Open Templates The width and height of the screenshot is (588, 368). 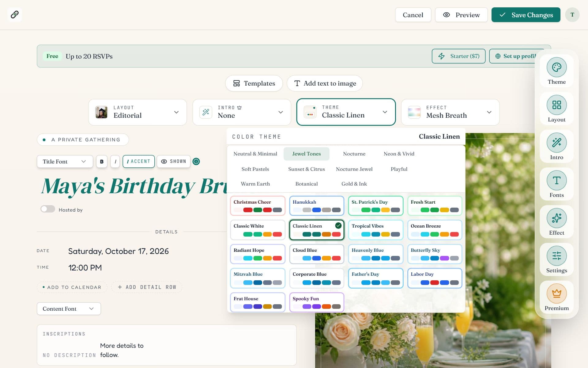pyautogui.click(x=254, y=83)
